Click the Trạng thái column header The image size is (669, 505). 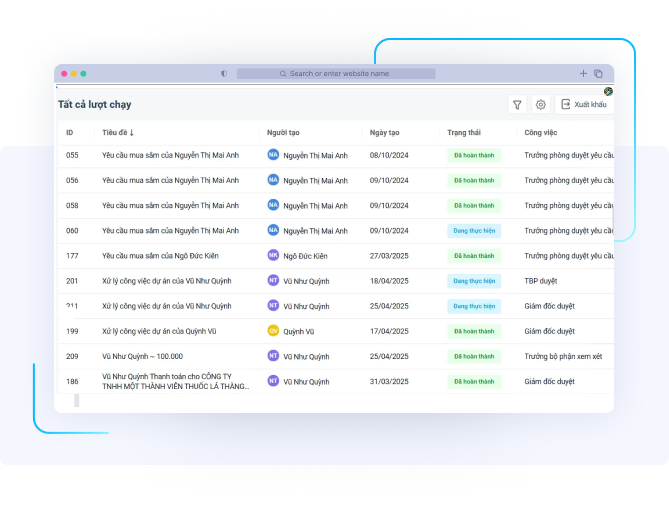coord(464,132)
